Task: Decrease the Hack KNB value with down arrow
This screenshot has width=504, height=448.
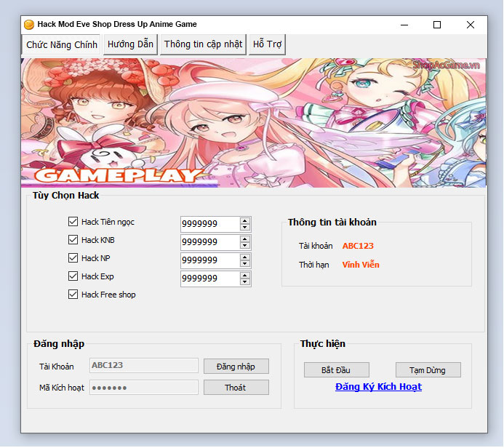Action: tap(245, 246)
